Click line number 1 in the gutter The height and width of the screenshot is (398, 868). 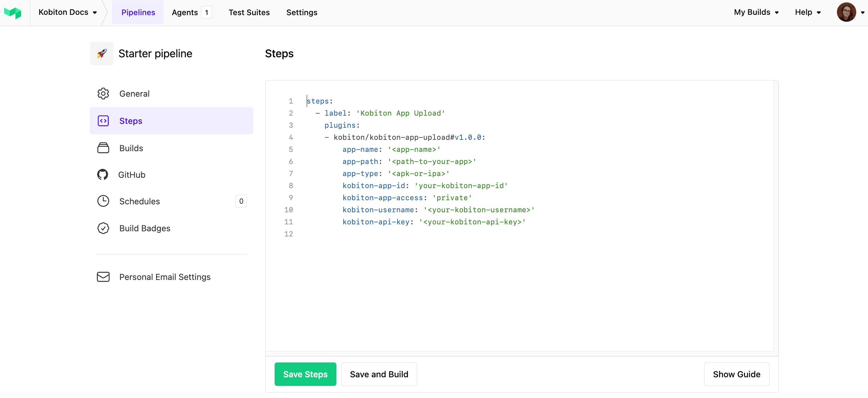tap(291, 101)
